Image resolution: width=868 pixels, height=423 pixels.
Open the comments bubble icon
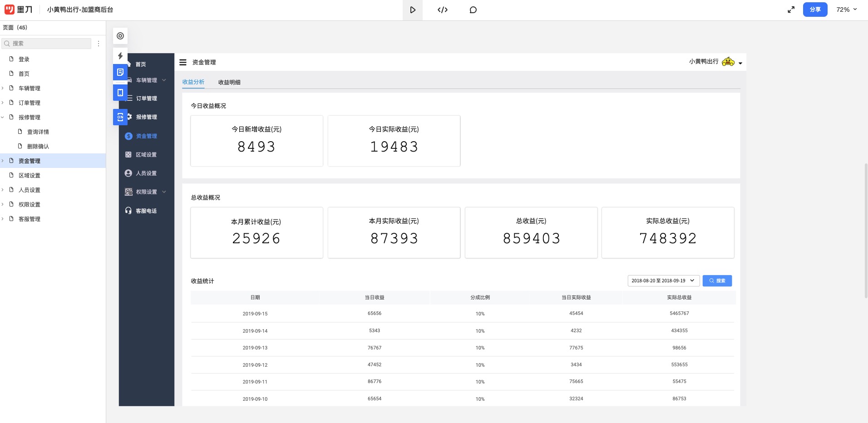473,10
